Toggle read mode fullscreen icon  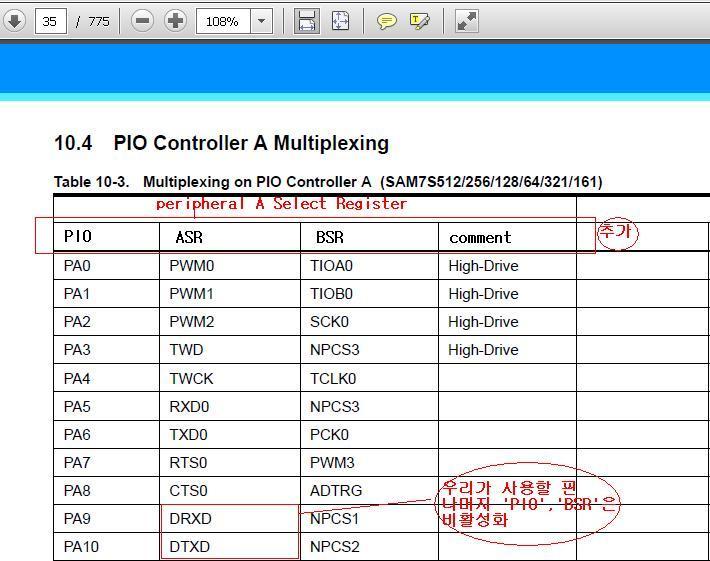point(466,21)
